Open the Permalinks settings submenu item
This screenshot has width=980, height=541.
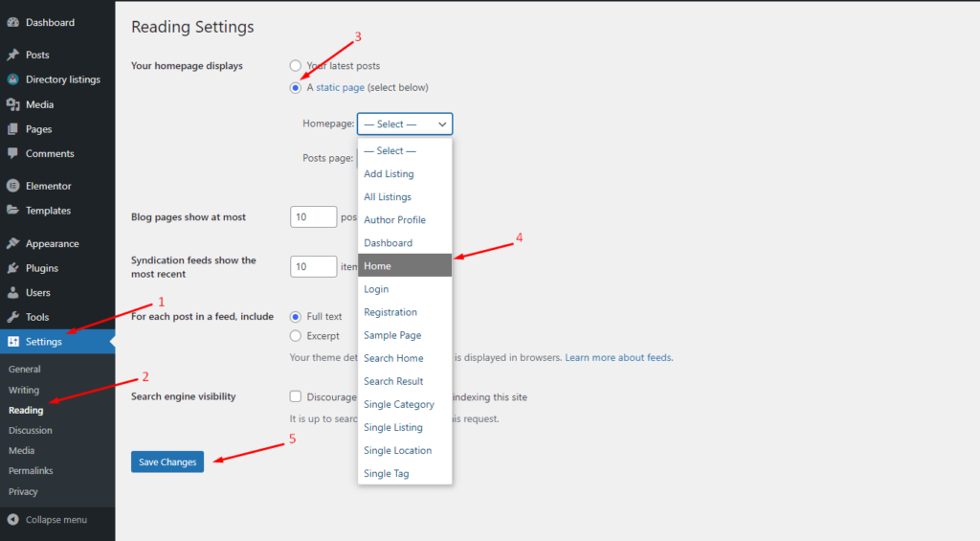click(31, 471)
